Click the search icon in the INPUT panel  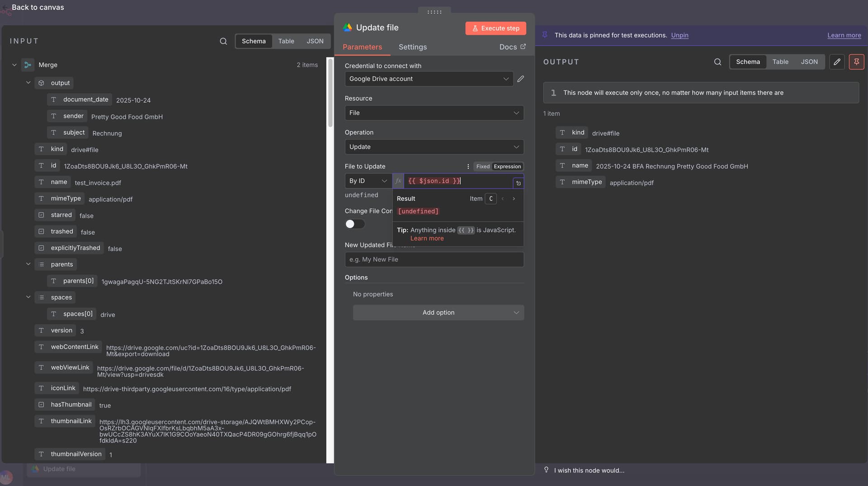tap(223, 41)
